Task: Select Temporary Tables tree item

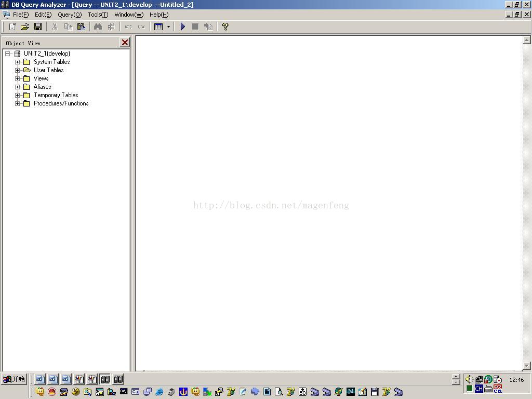Action: [56, 95]
